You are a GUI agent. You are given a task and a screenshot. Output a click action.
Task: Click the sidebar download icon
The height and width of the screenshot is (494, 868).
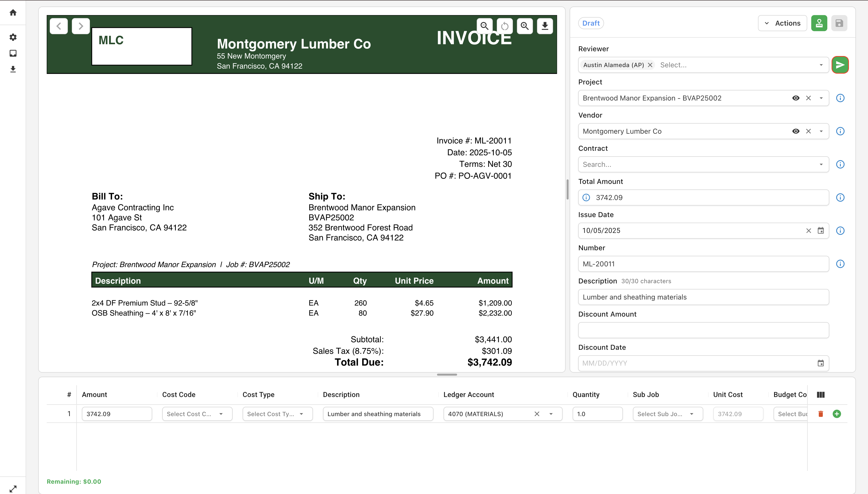click(x=13, y=69)
